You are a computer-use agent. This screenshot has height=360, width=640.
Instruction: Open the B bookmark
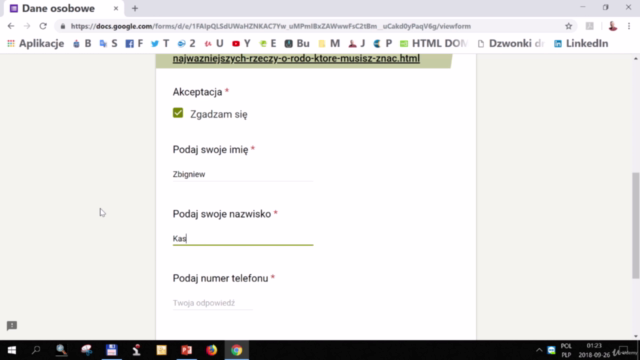pos(82,43)
